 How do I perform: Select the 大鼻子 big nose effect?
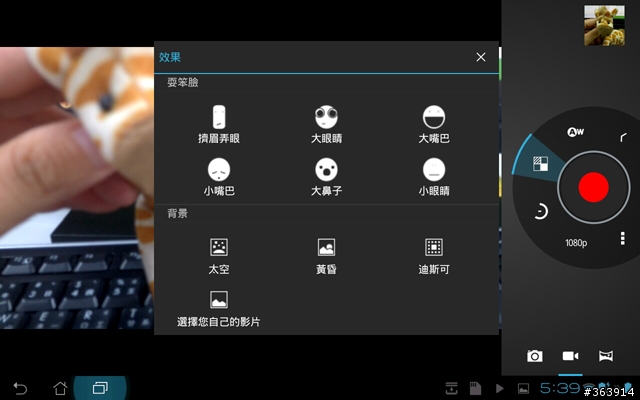click(x=326, y=177)
